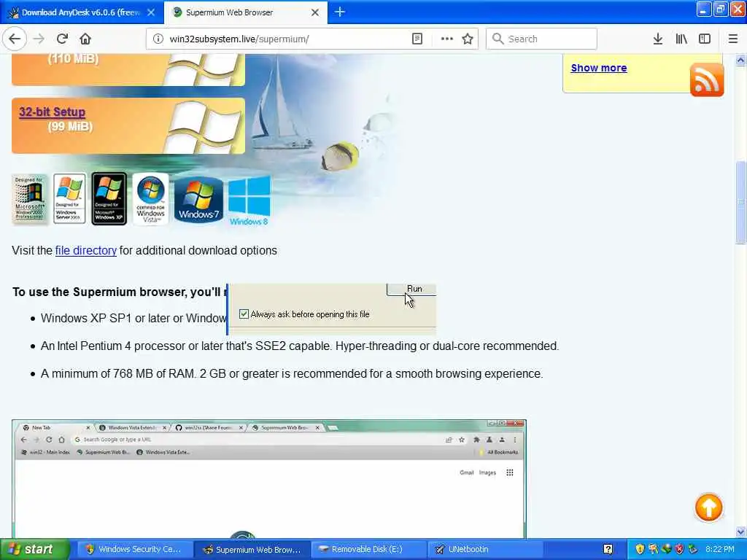Viewport: 747px width, 560px height.
Task: Open page actions three-dot menu
Action: pos(447,39)
